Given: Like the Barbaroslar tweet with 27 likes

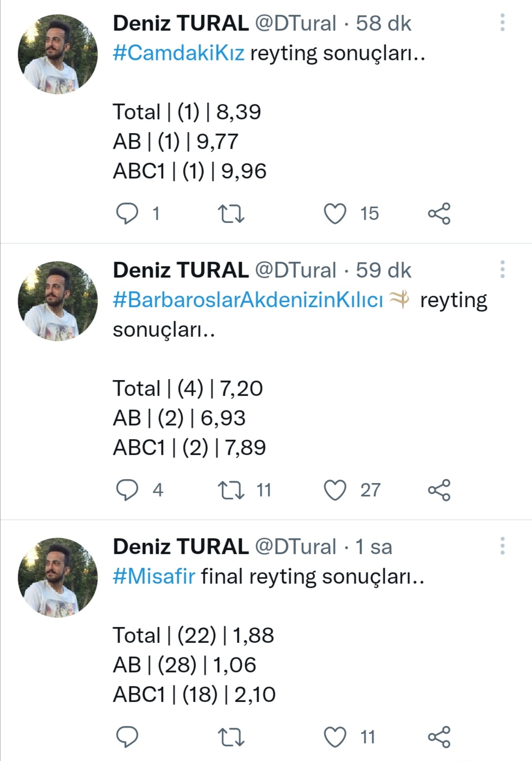Looking at the screenshot, I should coord(335,490).
